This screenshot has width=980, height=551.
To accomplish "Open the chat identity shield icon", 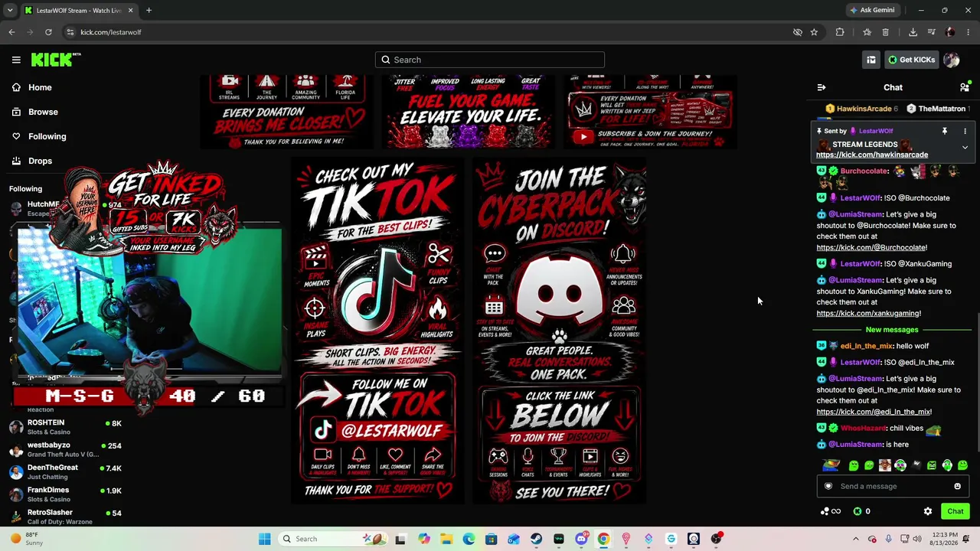I will pyautogui.click(x=828, y=486).
